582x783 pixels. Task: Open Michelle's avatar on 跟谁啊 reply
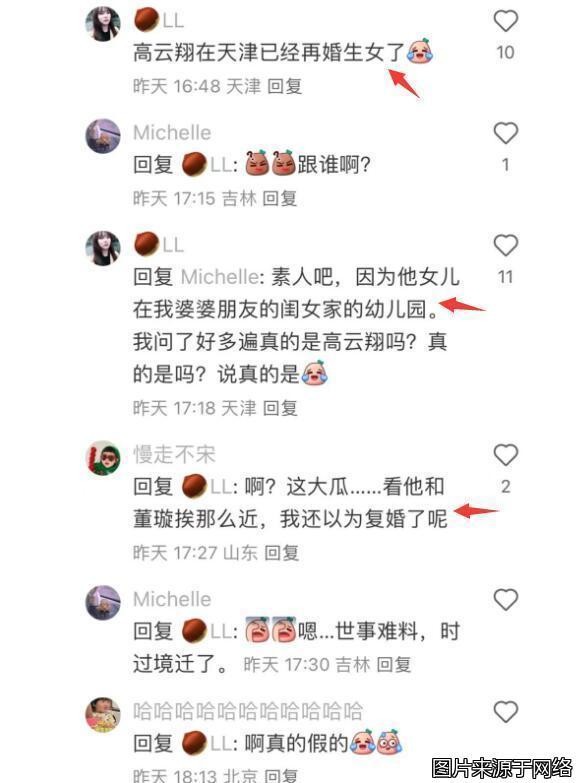point(103,136)
